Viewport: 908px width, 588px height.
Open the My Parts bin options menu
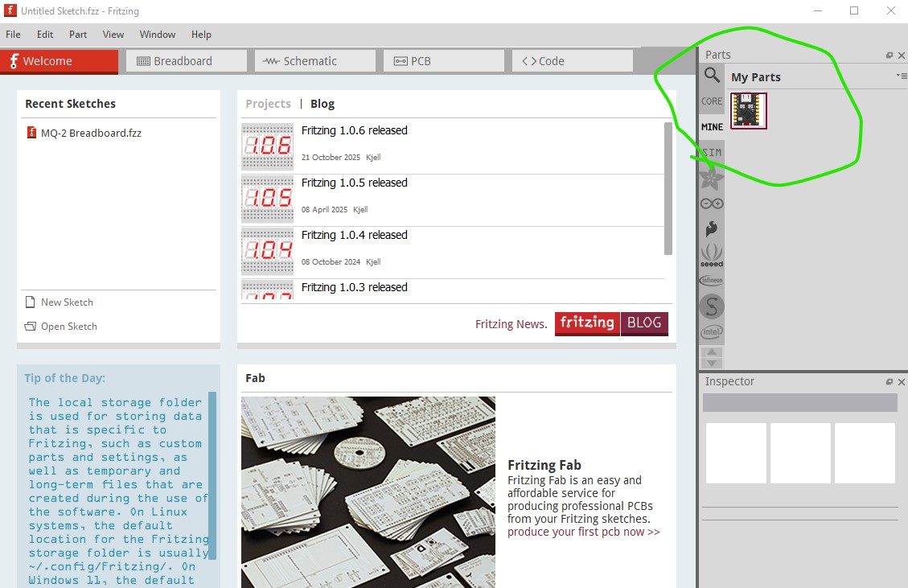click(x=902, y=76)
